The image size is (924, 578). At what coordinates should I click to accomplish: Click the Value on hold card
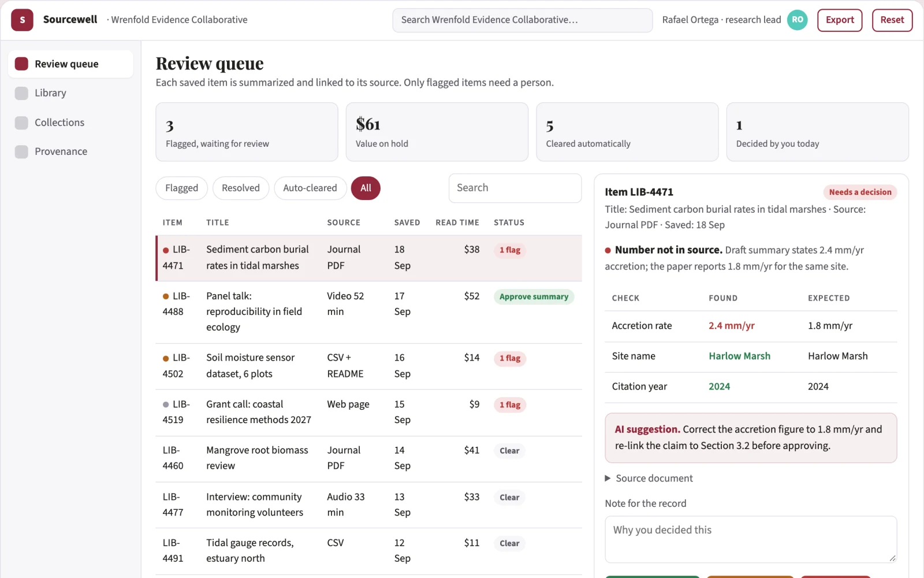(437, 132)
